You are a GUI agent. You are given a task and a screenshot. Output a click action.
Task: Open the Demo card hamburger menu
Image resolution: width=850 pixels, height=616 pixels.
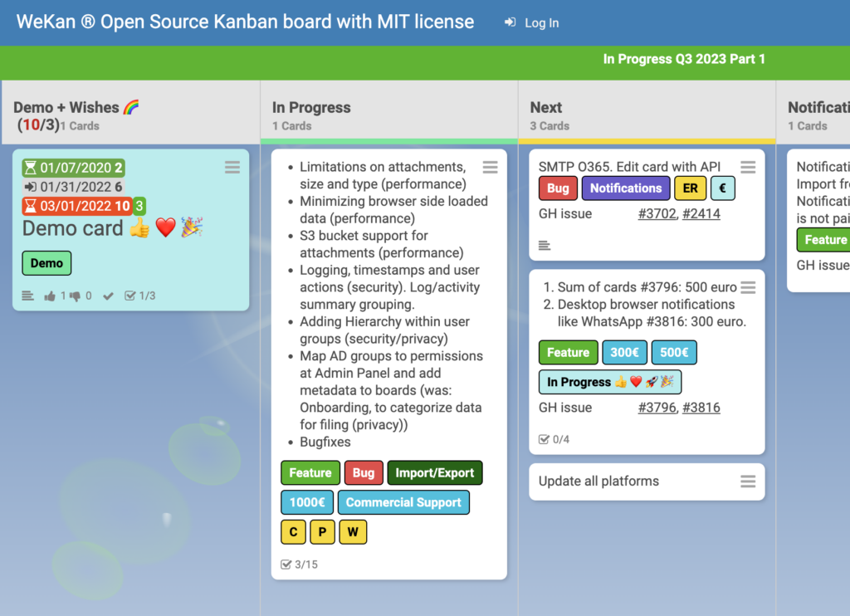pos(232,167)
